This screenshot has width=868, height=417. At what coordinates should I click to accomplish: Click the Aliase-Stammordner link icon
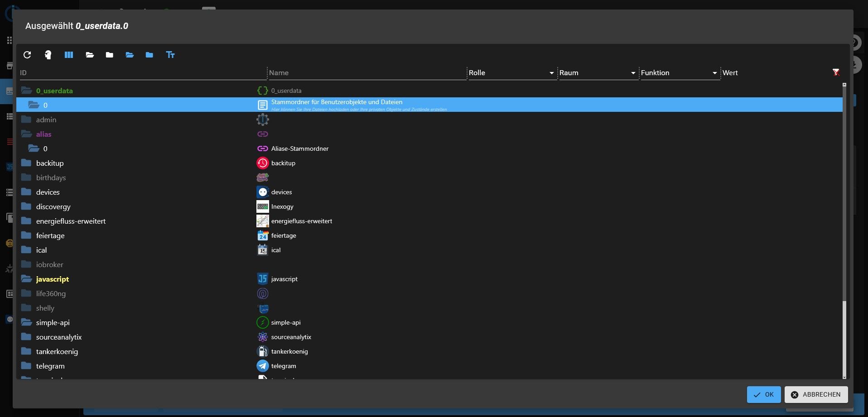[x=263, y=149]
